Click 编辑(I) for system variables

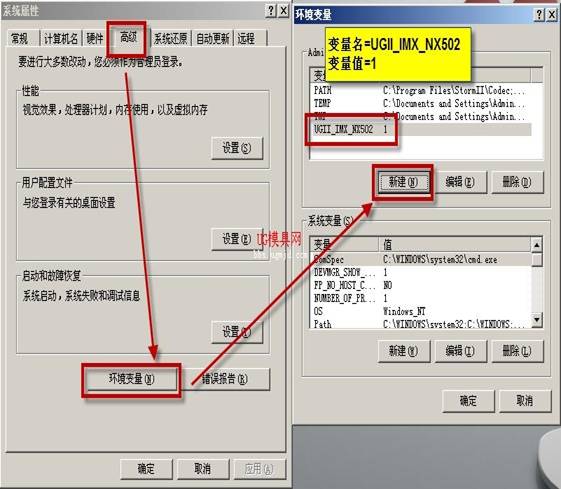(x=460, y=351)
